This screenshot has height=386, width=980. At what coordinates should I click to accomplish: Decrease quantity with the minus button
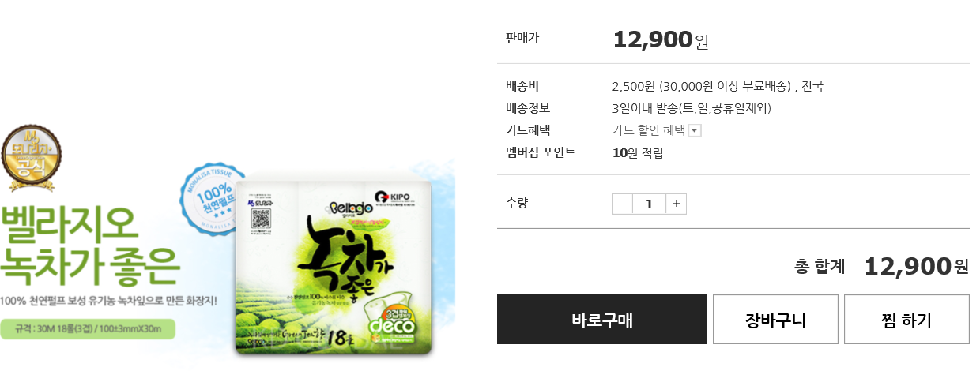623,204
